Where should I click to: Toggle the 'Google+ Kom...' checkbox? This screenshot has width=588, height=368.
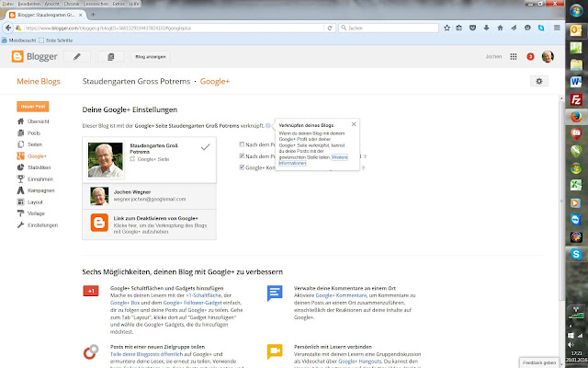(x=242, y=167)
